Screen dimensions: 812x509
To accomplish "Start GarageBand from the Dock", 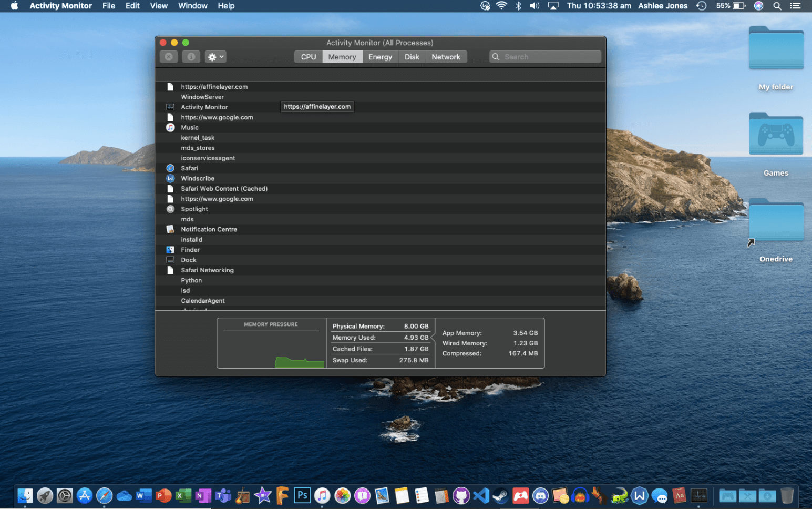I will (x=242, y=495).
